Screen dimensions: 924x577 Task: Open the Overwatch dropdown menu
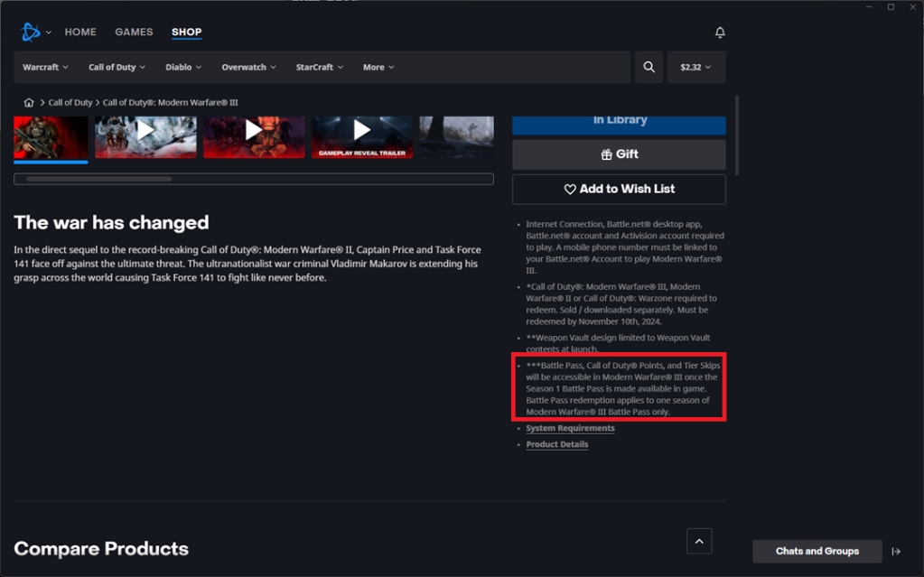click(249, 68)
